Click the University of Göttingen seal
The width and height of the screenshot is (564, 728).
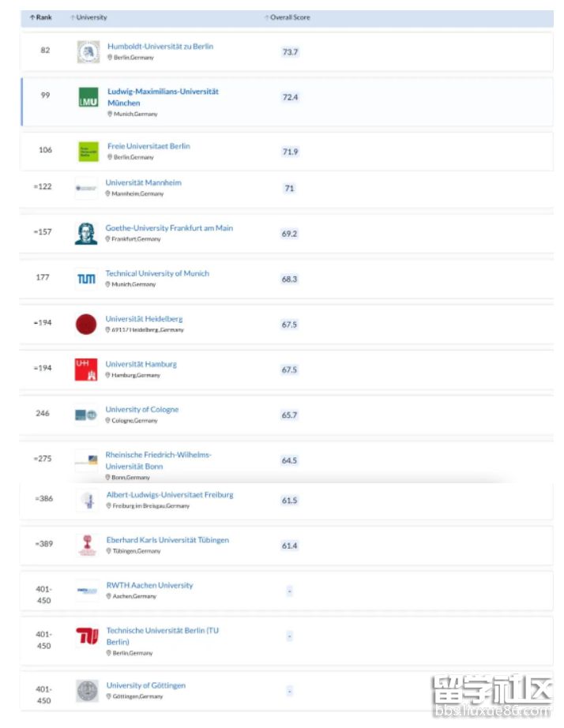tap(87, 691)
